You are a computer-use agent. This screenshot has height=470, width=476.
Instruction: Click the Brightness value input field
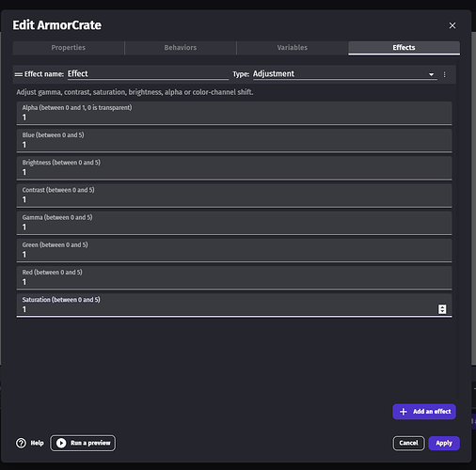(234, 168)
